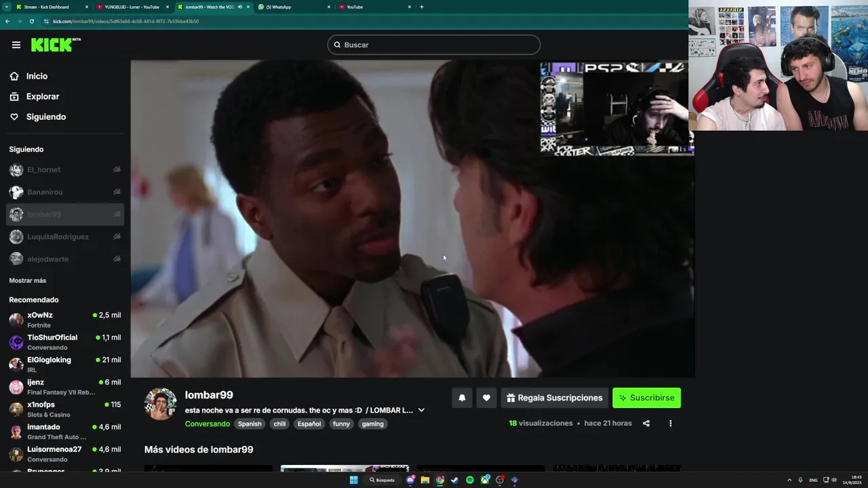
Task: Open imantado Grand Theft Auto channel
Action: (65, 432)
